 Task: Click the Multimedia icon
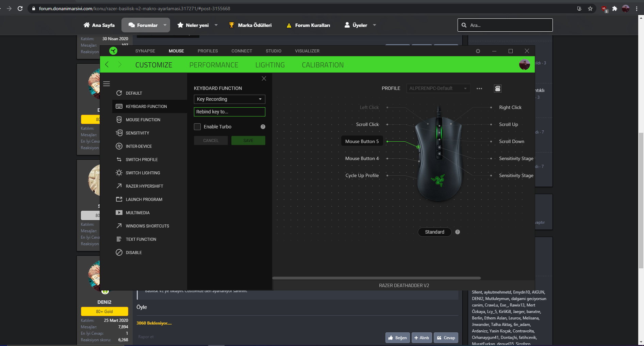[119, 213]
